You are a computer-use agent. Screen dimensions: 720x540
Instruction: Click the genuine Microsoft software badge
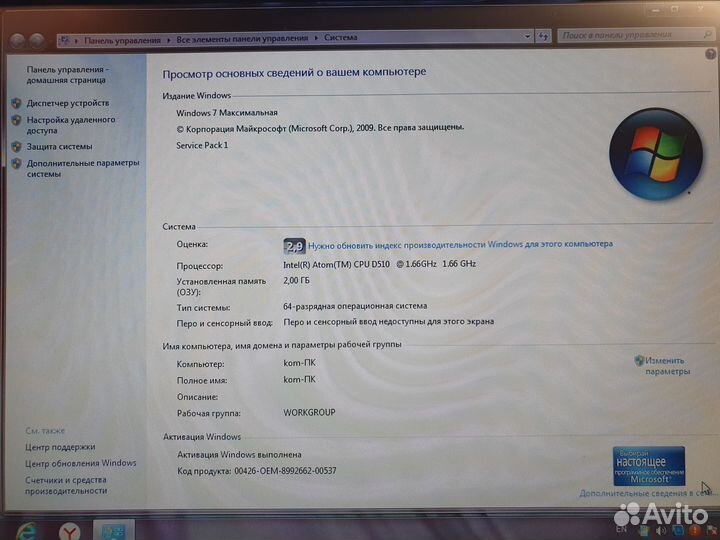click(649, 466)
